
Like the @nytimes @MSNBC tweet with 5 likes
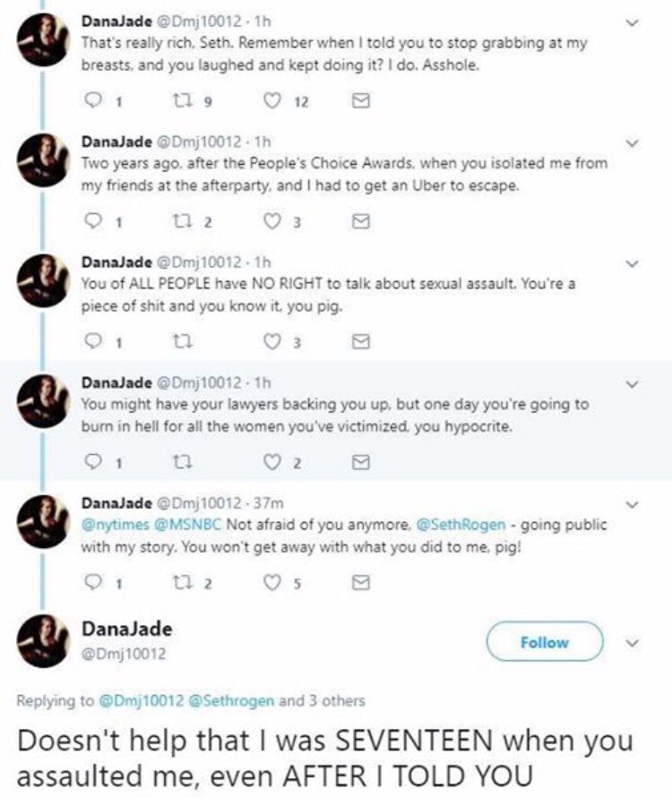(272, 582)
